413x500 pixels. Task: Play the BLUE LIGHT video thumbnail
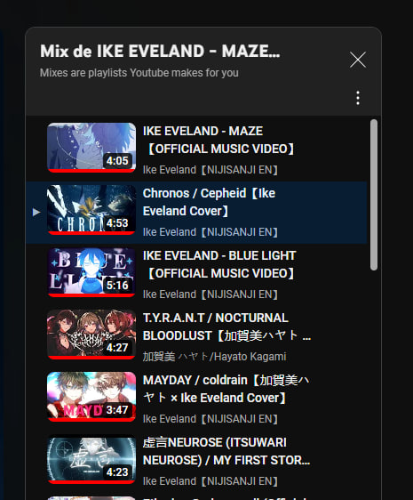(91, 272)
